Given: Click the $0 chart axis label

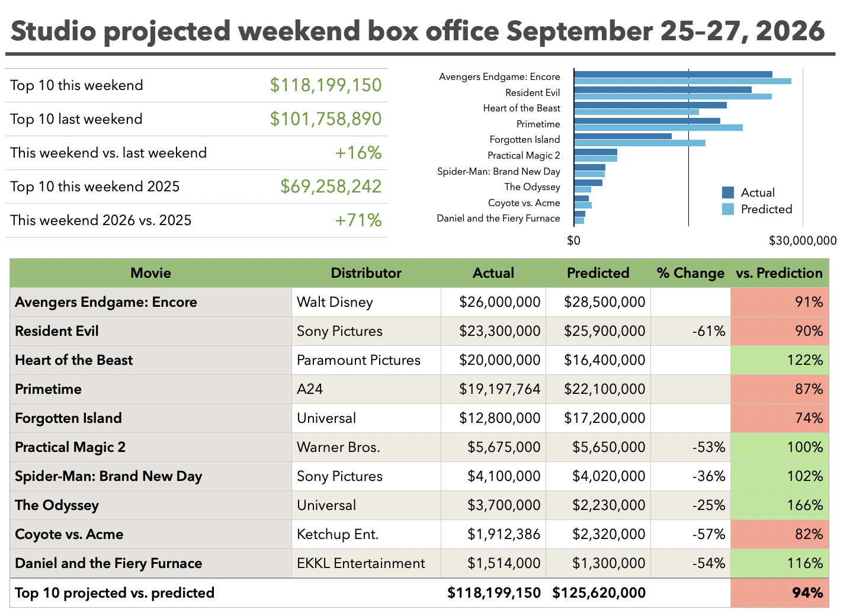Looking at the screenshot, I should 573,240.
